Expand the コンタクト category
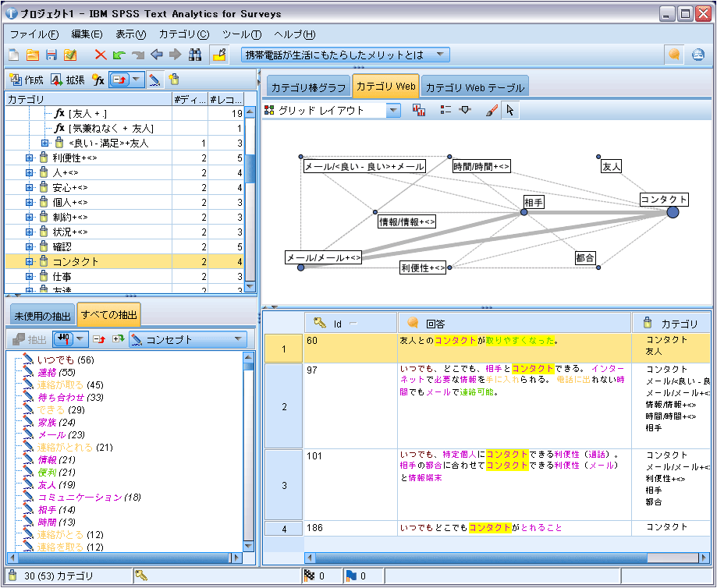The height and width of the screenshot is (588, 717). (x=30, y=261)
